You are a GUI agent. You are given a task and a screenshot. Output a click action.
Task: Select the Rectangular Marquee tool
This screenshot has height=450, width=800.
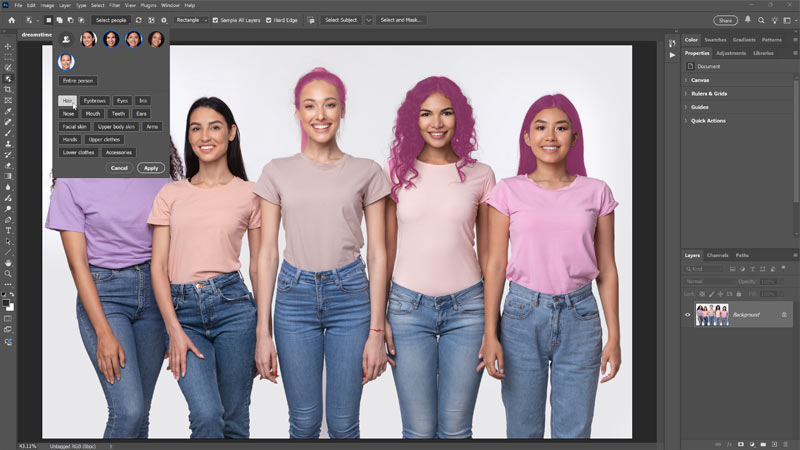pos(8,57)
